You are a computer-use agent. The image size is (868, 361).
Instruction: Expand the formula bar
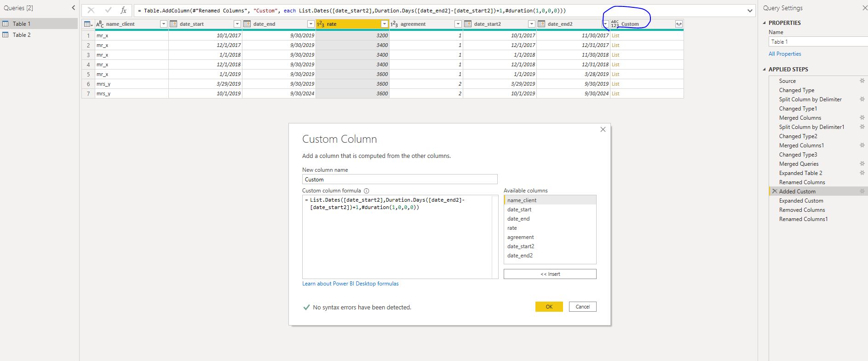click(x=750, y=10)
